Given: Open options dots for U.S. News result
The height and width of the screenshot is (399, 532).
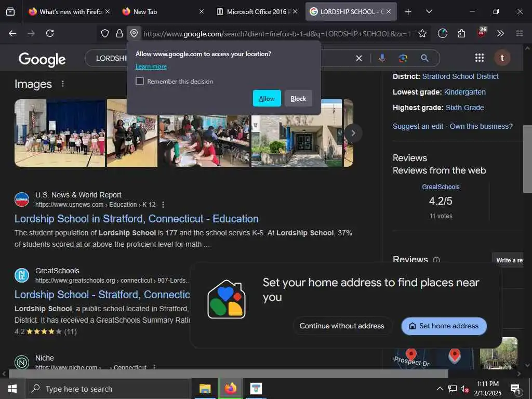Looking at the screenshot, I should [163, 205].
